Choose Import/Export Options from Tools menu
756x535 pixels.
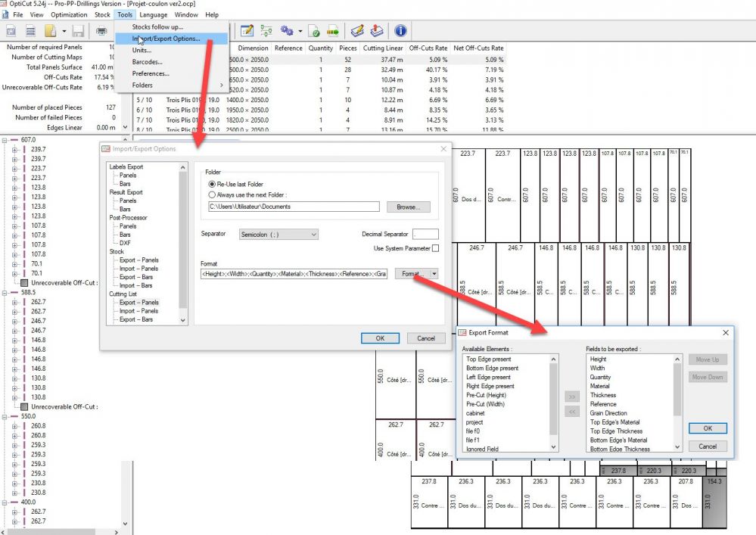[x=171, y=39]
